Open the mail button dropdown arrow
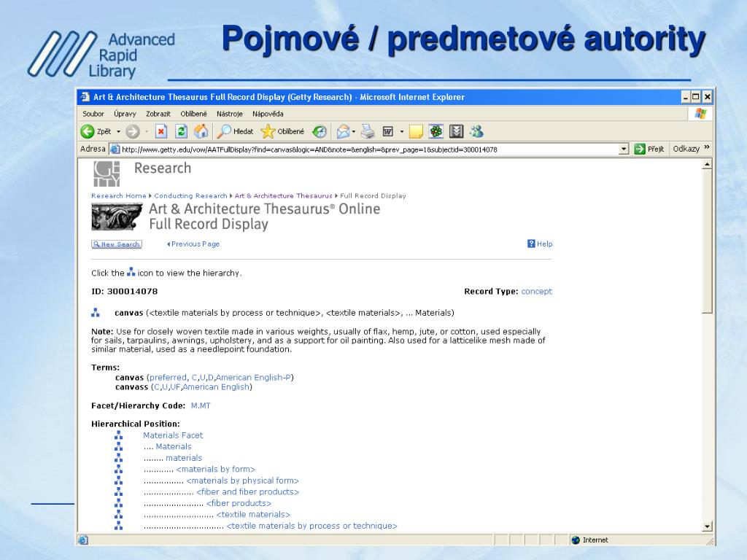The image size is (747, 560). [354, 131]
